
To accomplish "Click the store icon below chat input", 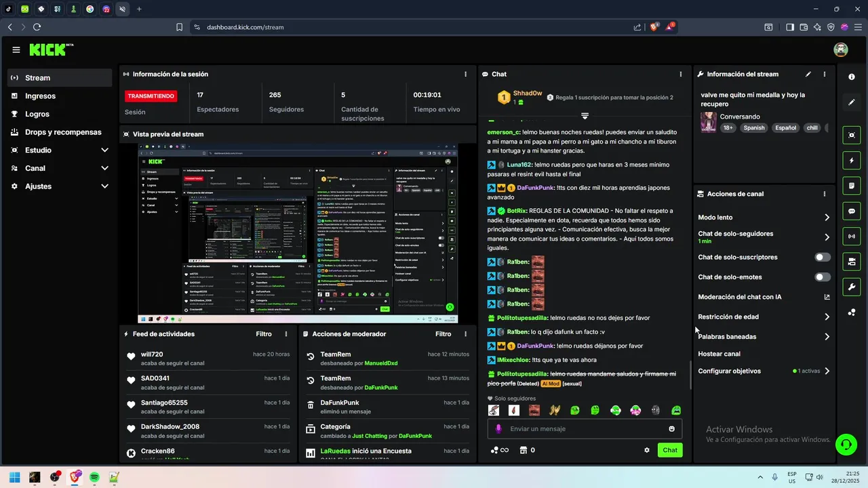I will point(523,450).
